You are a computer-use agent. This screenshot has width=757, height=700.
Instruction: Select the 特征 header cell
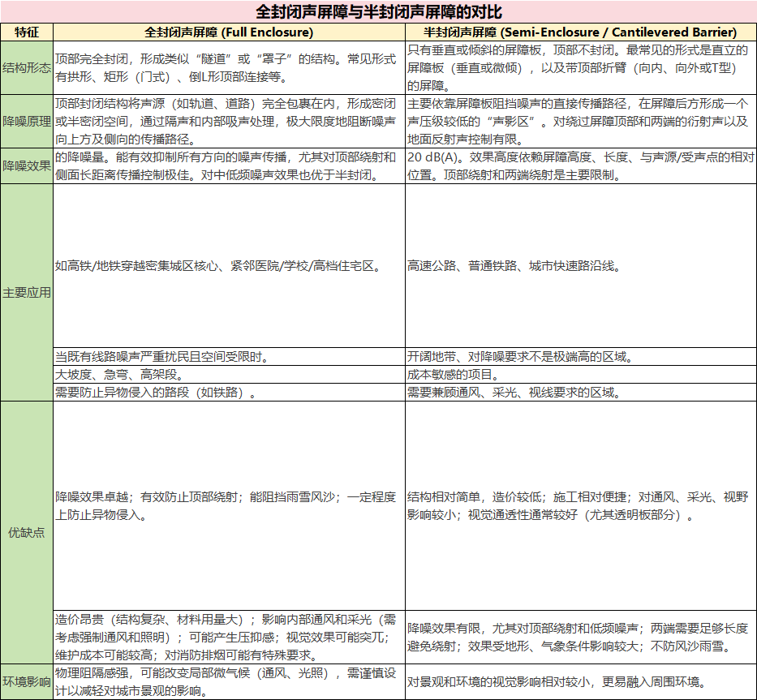(x=27, y=32)
